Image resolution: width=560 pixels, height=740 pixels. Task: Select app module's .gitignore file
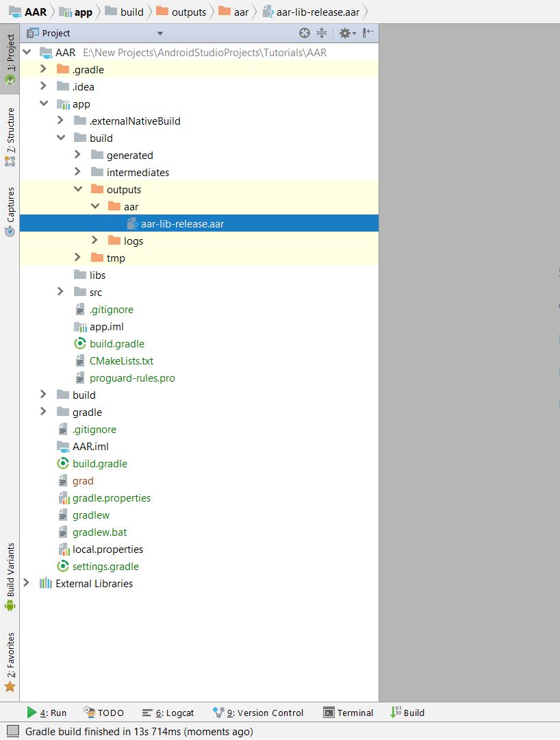coord(199,310)
